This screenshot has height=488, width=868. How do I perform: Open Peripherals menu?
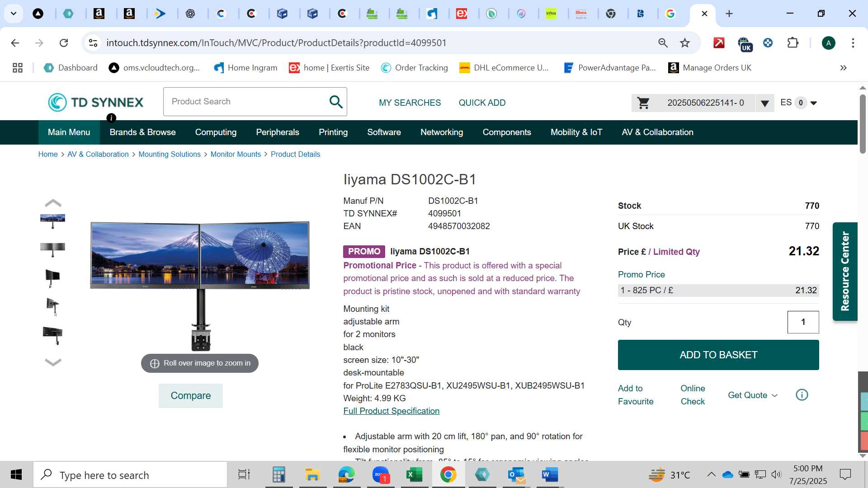coord(278,132)
